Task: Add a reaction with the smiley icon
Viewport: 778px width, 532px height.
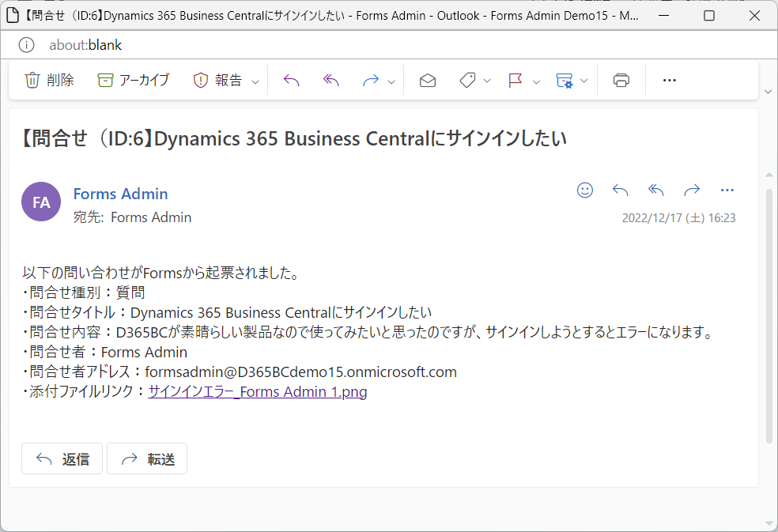Action: click(x=585, y=190)
